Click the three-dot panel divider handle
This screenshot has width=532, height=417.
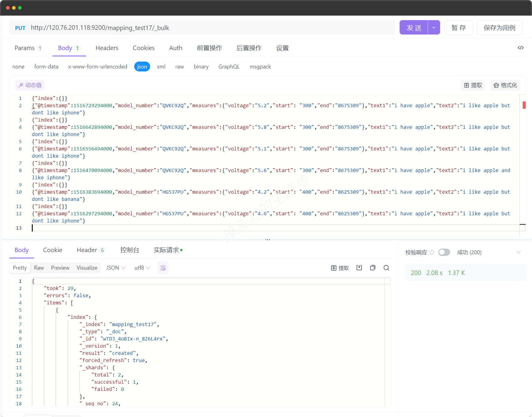268,240
